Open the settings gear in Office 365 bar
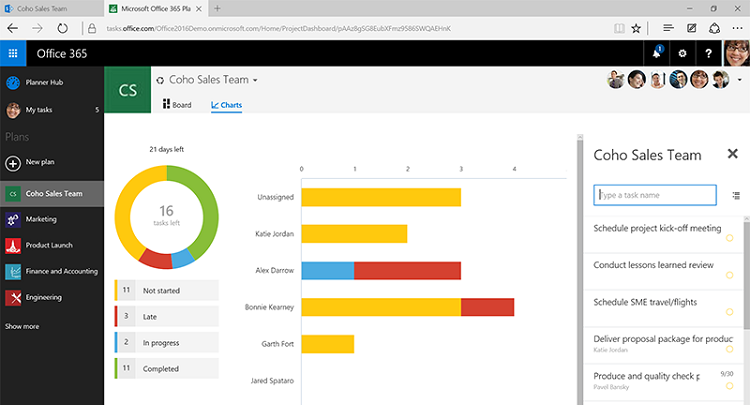Image resolution: width=750 pixels, height=405 pixels. pos(683,53)
